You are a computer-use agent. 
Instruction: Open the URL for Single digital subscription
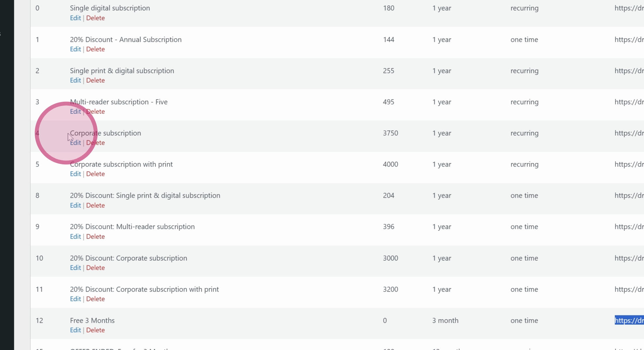629,8
